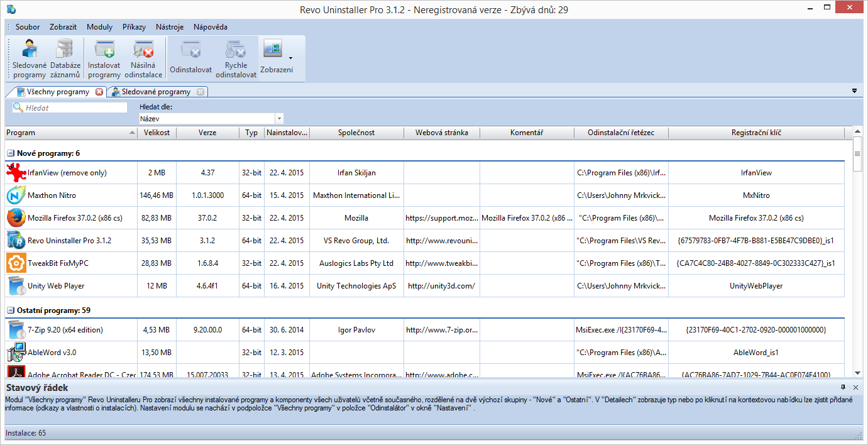This screenshot has height=445, width=868.
Task: Sort by Velikost column header
Action: (157, 133)
